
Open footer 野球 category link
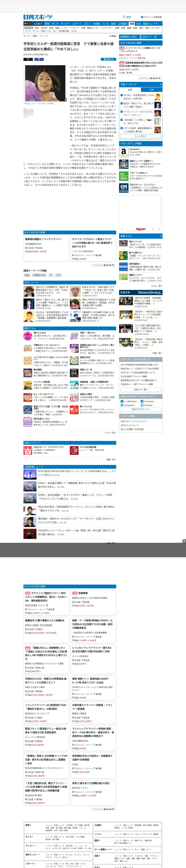coord(28,825)
